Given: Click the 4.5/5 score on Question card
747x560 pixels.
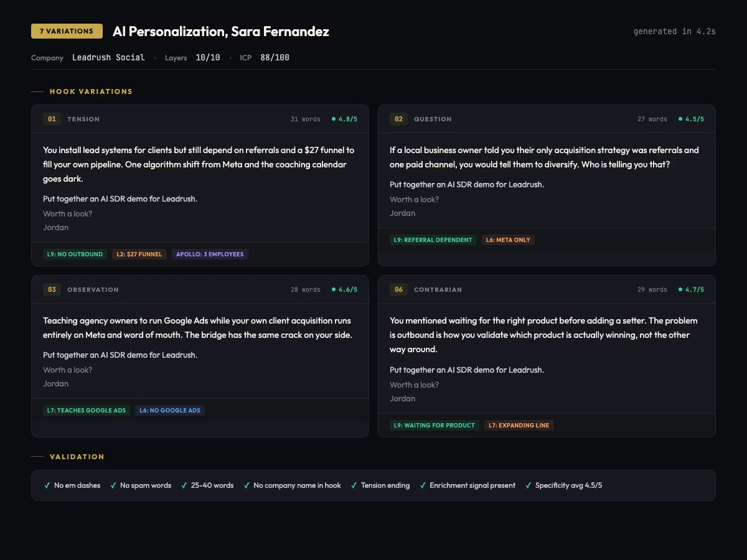Looking at the screenshot, I should [691, 119].
